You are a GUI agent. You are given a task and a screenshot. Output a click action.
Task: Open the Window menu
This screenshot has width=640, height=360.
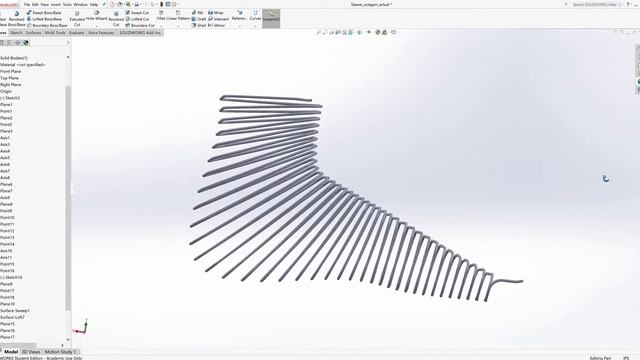pos(80,4)
